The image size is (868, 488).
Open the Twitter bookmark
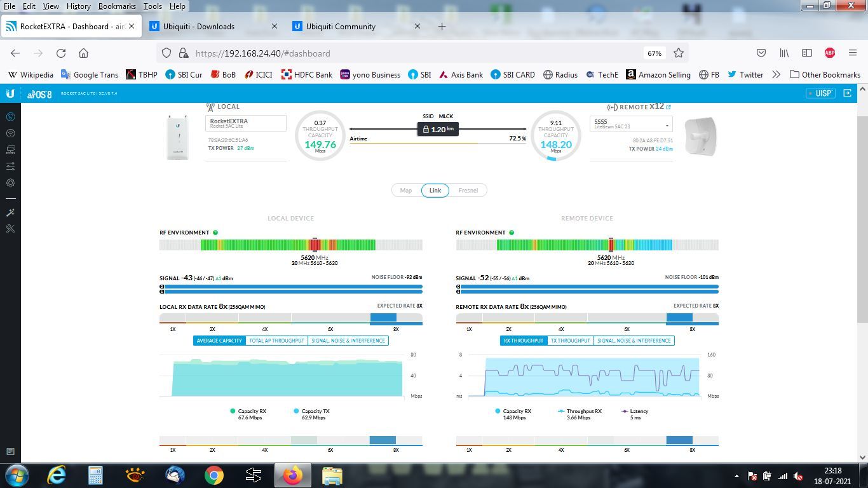point(745,74)
